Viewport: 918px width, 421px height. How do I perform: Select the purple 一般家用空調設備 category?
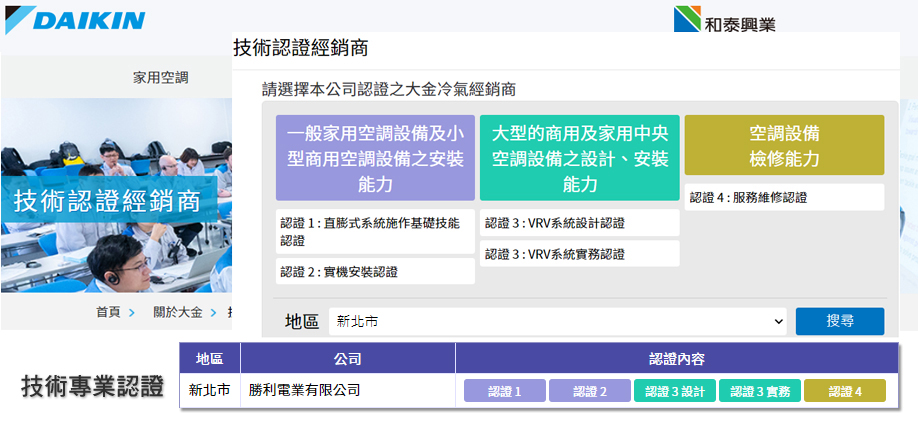375,158
